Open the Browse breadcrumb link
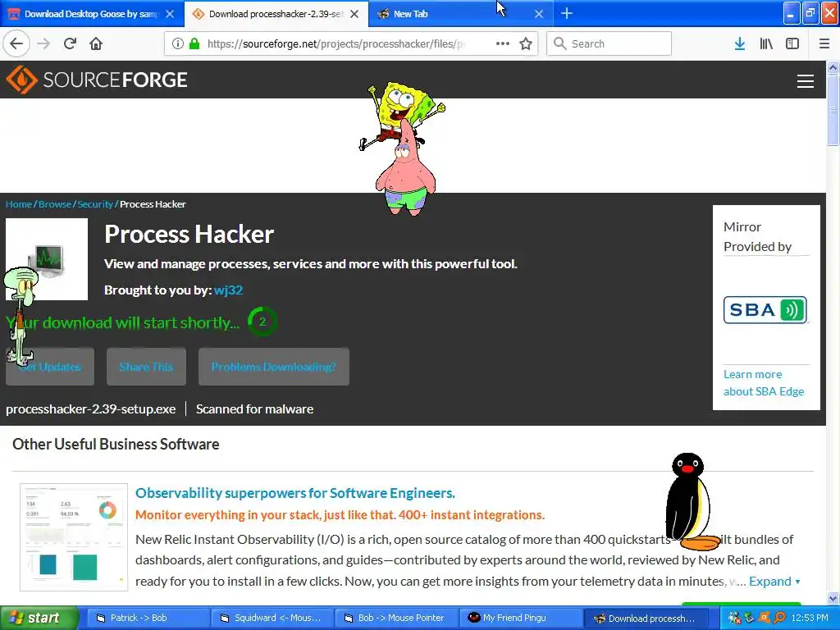Screen dimensions: 840x630 55,204
